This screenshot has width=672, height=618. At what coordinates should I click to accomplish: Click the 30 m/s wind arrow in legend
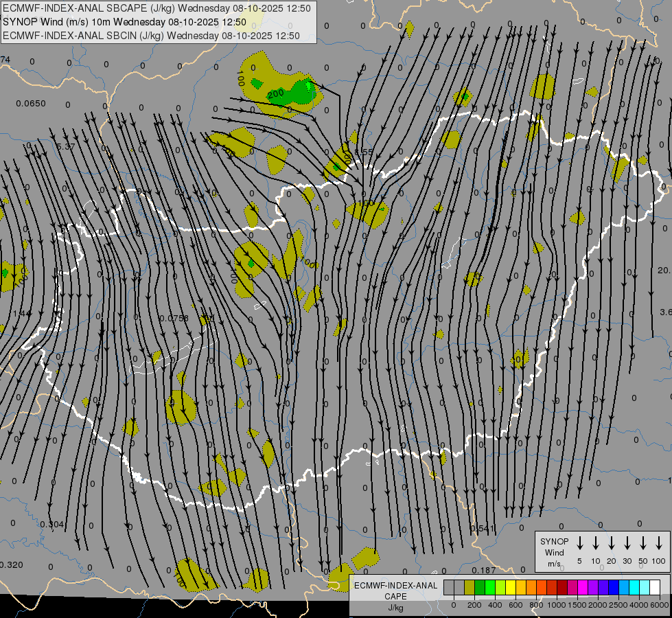tap(627, 543)
